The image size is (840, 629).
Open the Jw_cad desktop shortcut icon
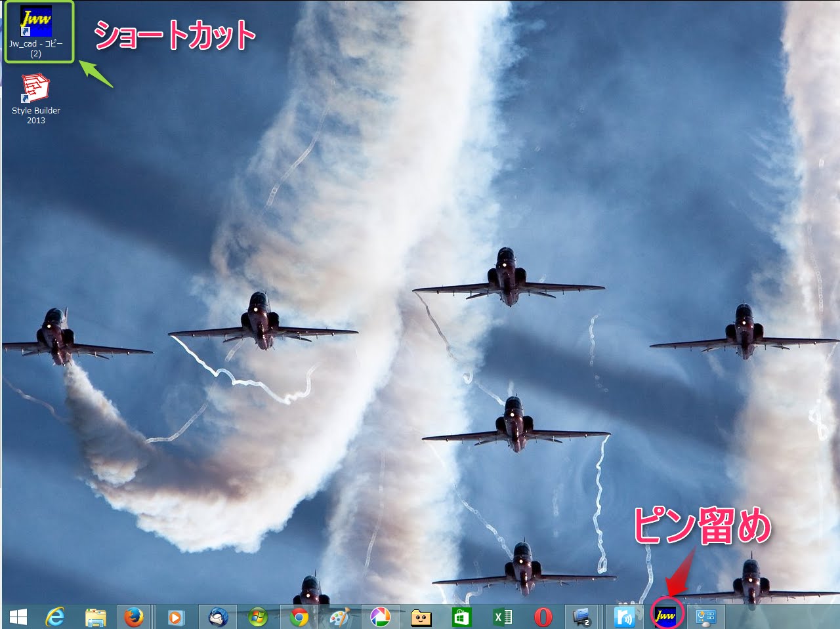click(x=36, y=21)
